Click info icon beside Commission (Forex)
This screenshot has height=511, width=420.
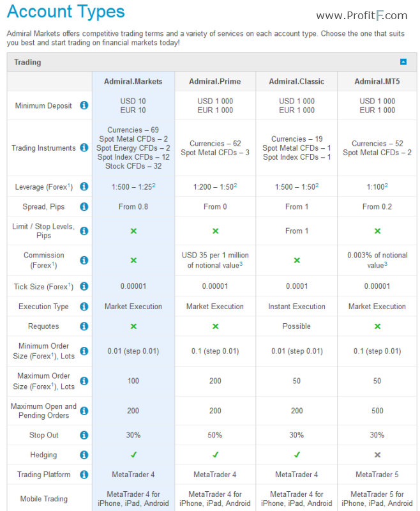click(x=84, y=260)
